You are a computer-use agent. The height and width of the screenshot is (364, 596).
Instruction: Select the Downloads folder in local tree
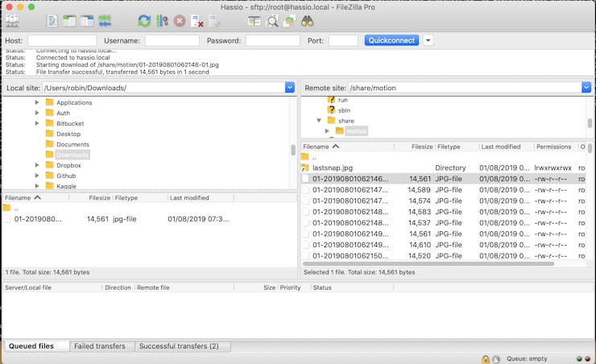click(72, 155)
